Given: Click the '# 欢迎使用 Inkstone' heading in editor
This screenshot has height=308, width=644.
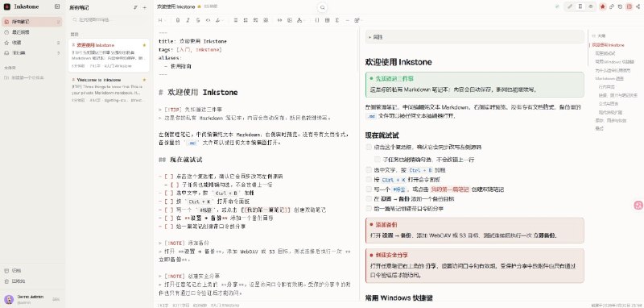Looking at the screenshot, I should [198, 92].
